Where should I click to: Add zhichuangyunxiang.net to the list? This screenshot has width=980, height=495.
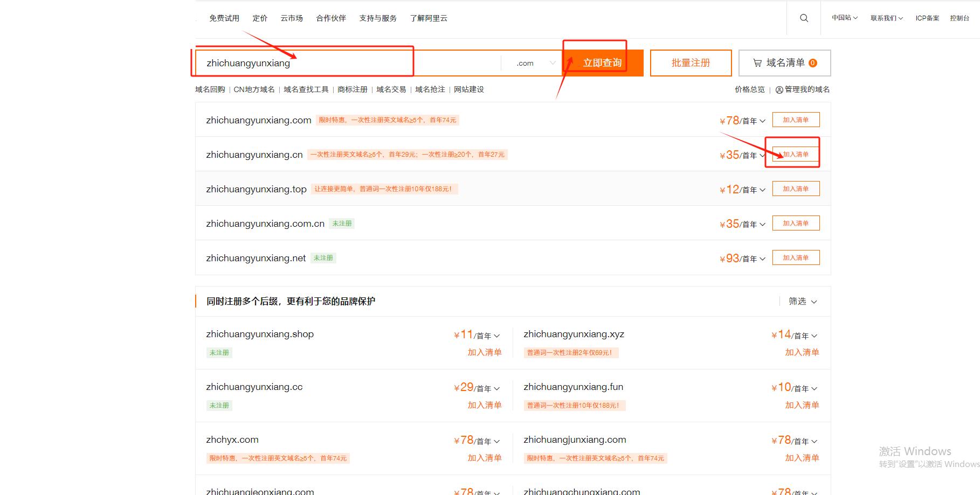[x=796, y=258]
